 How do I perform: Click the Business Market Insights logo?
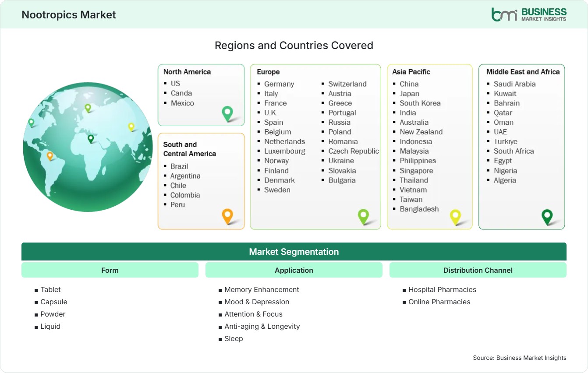pyautogui.click(x=529, y=14)
